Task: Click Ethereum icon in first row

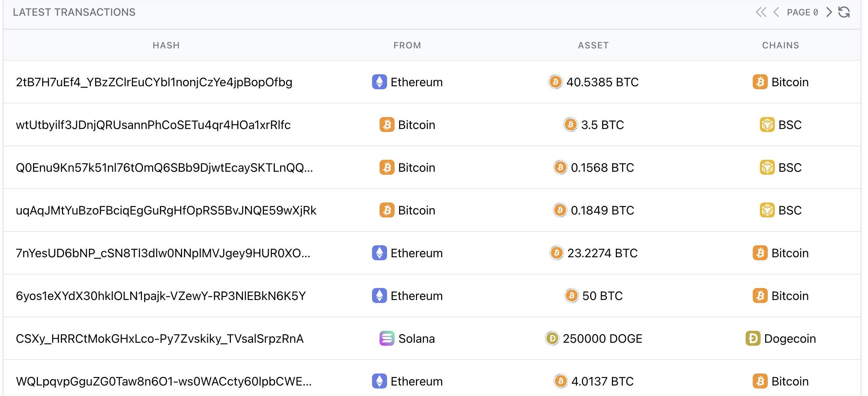Action: tap(379, 82)
